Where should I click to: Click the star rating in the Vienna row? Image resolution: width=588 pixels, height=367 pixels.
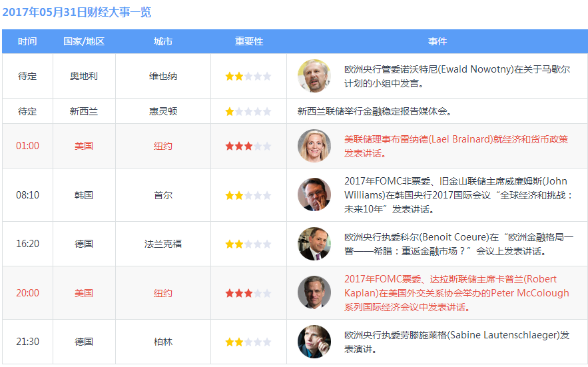tap(248, 76)
